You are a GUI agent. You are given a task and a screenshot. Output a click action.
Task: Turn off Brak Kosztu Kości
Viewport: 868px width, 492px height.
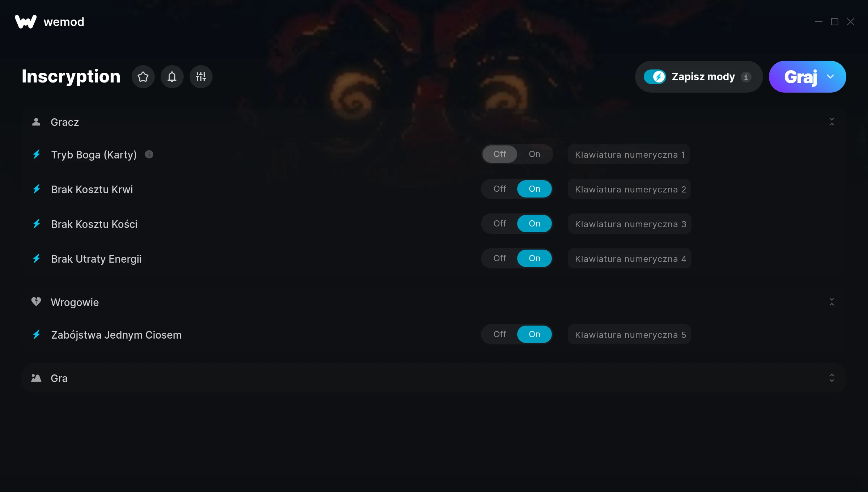pos(499,224)
